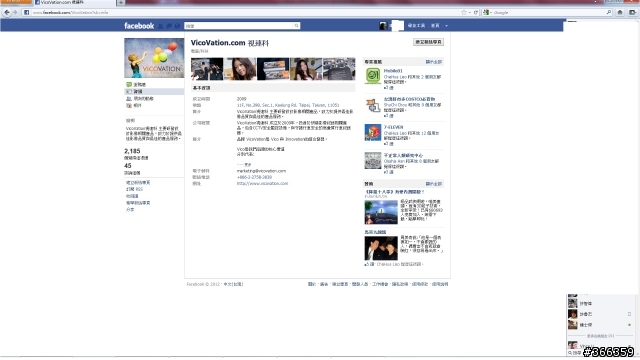Select the highlighted Info item in the left sidebar
640x360 pixels.
(x=154, y=91)
